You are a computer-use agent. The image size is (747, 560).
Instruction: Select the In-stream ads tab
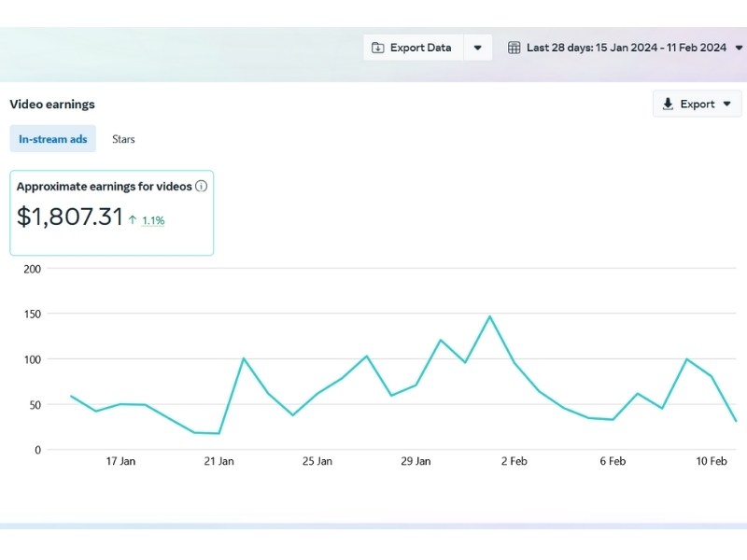pos(53,139)
